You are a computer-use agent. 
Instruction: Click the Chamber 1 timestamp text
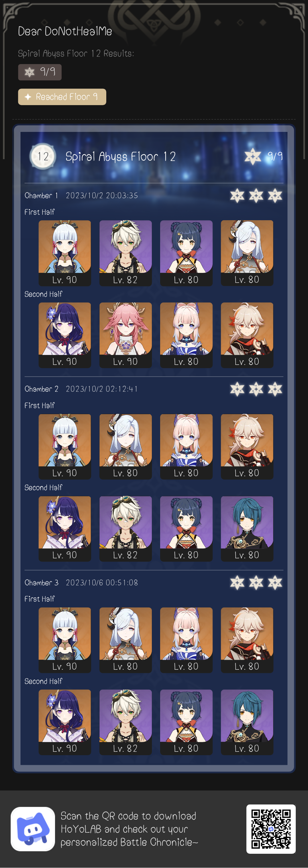coord(102,195)
